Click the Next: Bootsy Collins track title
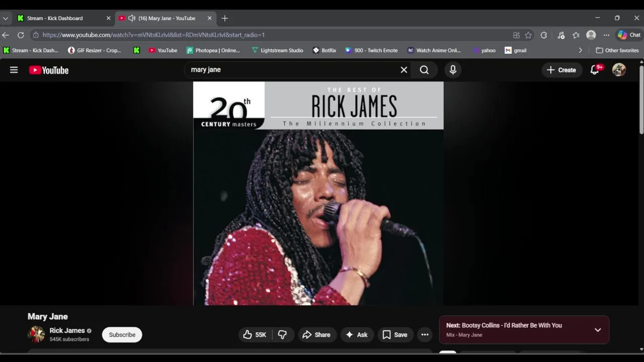The height and width of the screenshot is (362, 644). tap(504, 325)
